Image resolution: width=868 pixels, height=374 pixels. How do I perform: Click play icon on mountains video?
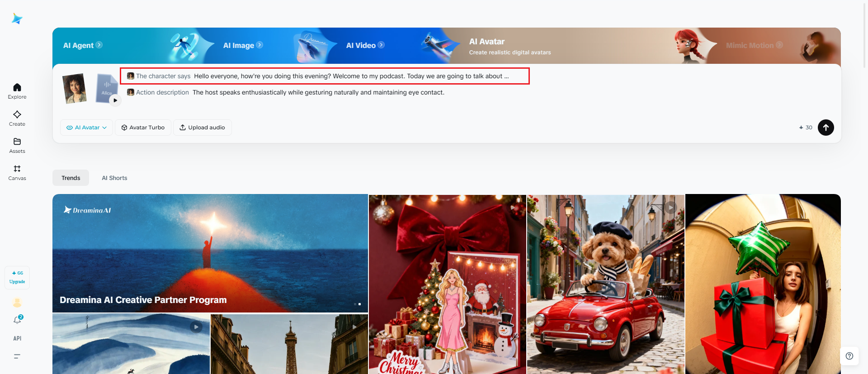[196, 327]
